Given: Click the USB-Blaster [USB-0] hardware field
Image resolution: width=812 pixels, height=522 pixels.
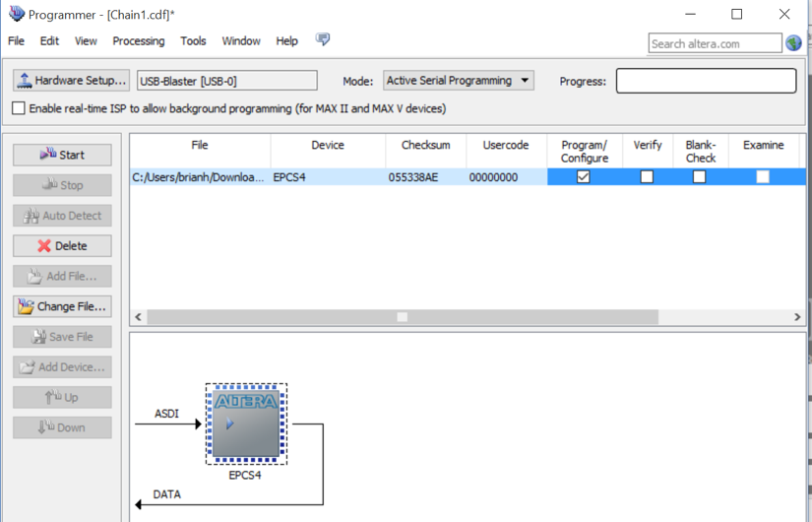Looking at the screenshot, I should (226, 81).
